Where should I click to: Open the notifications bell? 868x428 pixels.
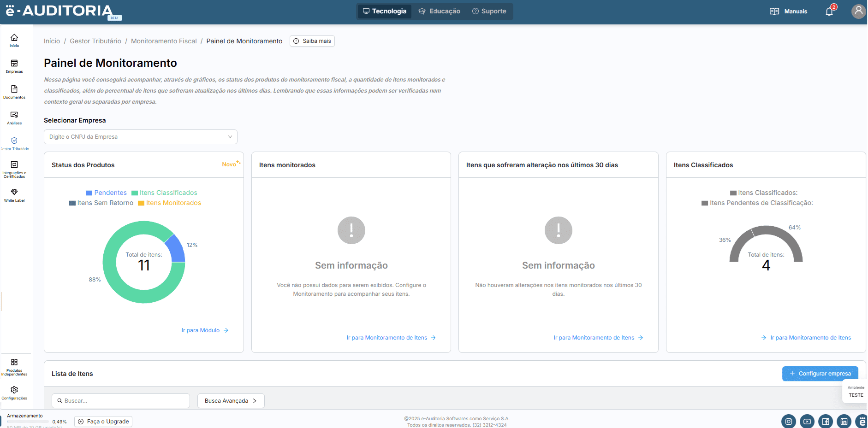829,12
